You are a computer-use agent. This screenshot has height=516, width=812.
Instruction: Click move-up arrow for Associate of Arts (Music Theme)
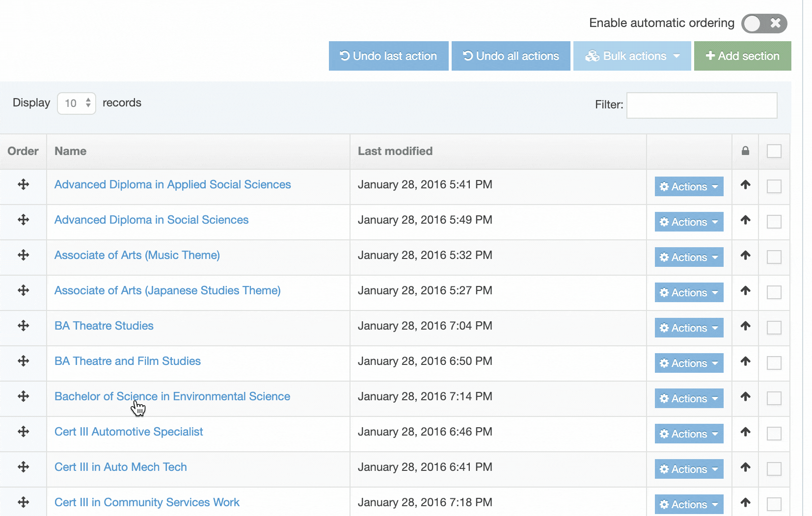click(745, 255)
